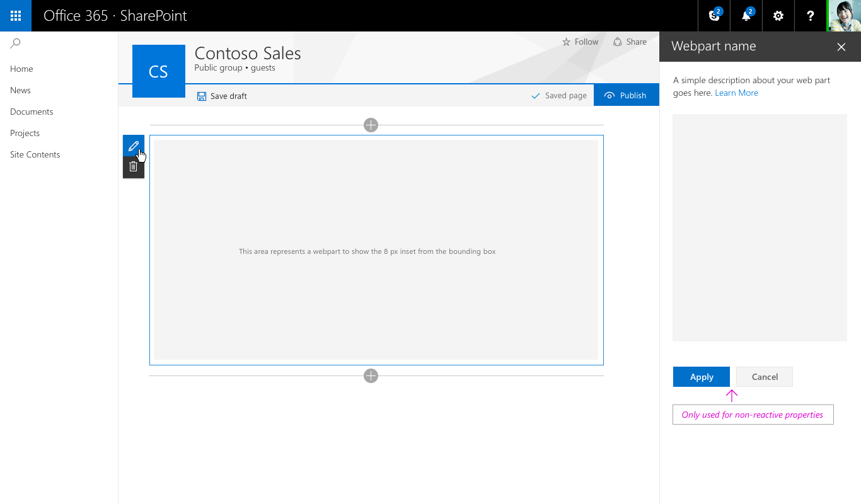The width and height of the screenshot is (861, 504).
Task: Click the Public group guests text
Action: [x=234, y=68]
